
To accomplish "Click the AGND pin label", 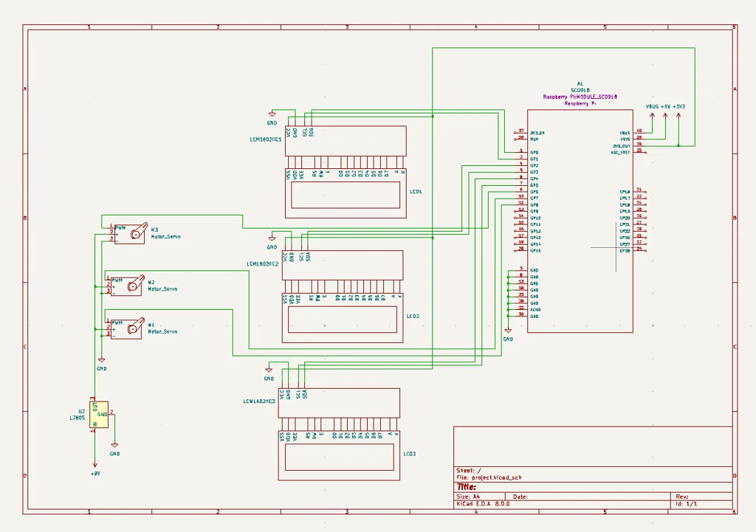I will (x=535, y=309).
